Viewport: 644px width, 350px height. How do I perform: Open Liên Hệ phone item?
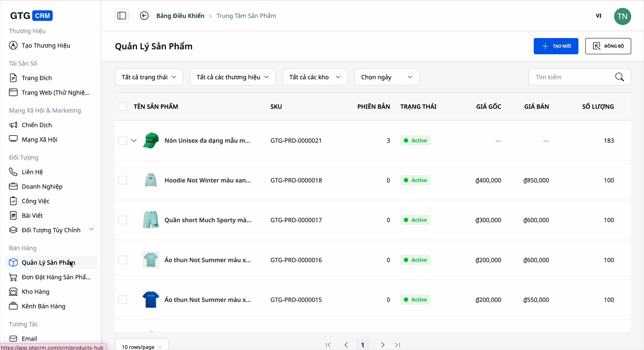(x=32, y=172)
